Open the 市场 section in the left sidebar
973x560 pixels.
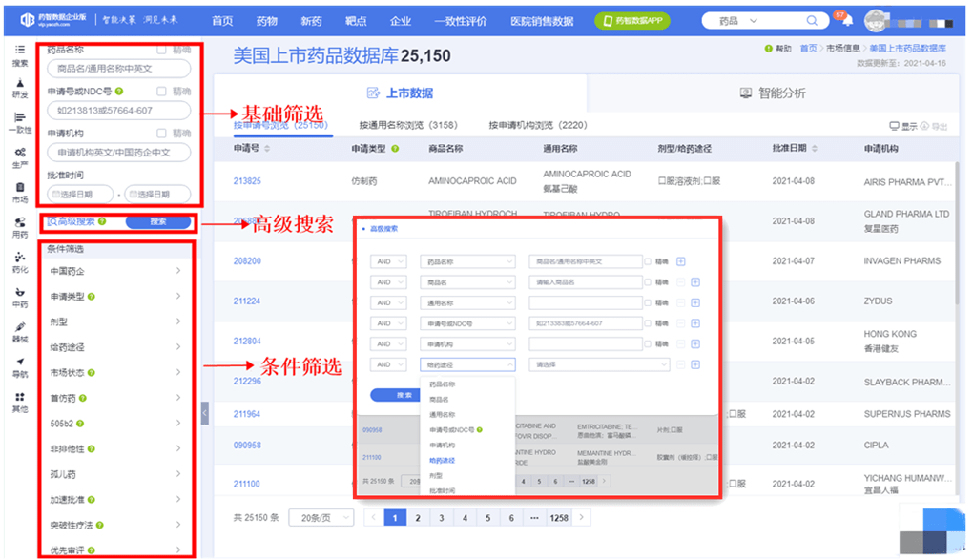tap(20, 193)
